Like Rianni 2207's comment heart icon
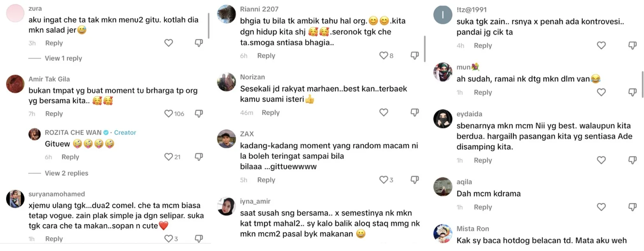644x251 pixels. tap(384, 56)
